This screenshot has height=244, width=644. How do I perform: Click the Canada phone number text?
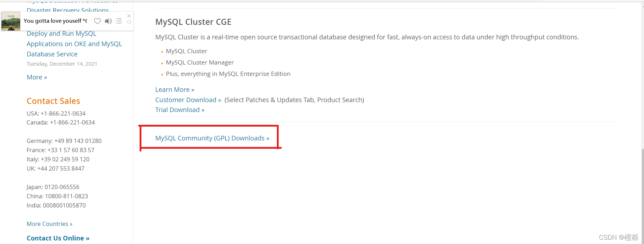click(61, 122)
